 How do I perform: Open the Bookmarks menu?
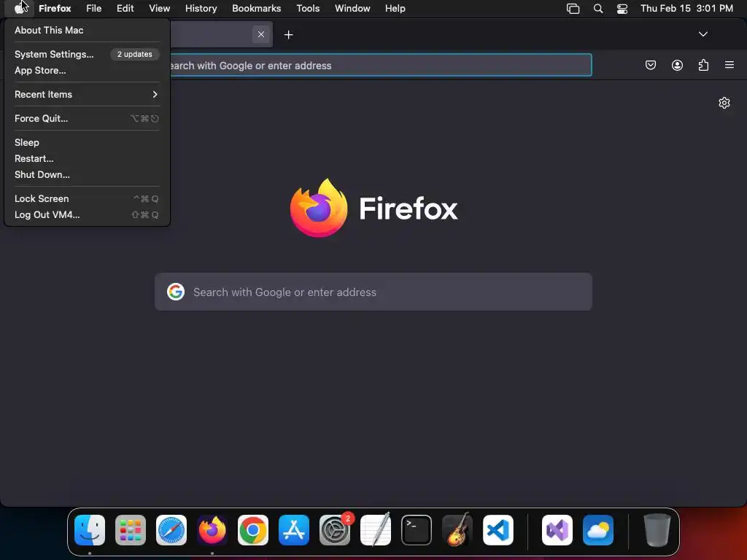click(x=256, y=9)
